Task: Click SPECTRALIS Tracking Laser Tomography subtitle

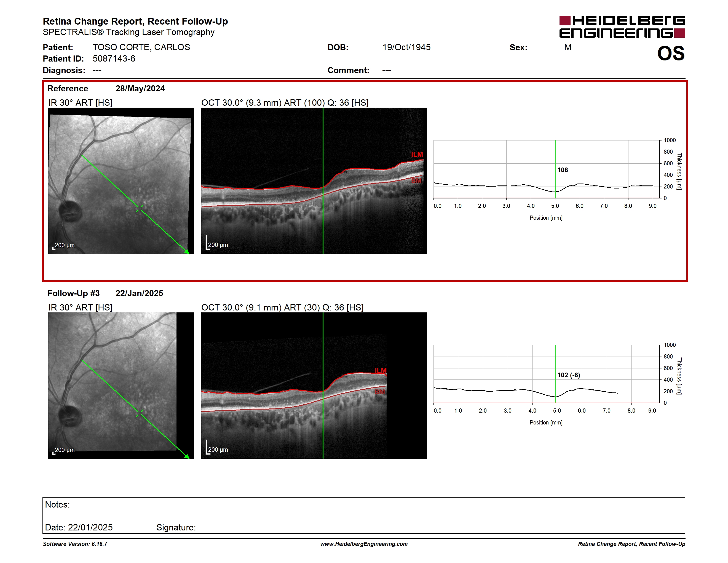Action: [x=129, y=32]
